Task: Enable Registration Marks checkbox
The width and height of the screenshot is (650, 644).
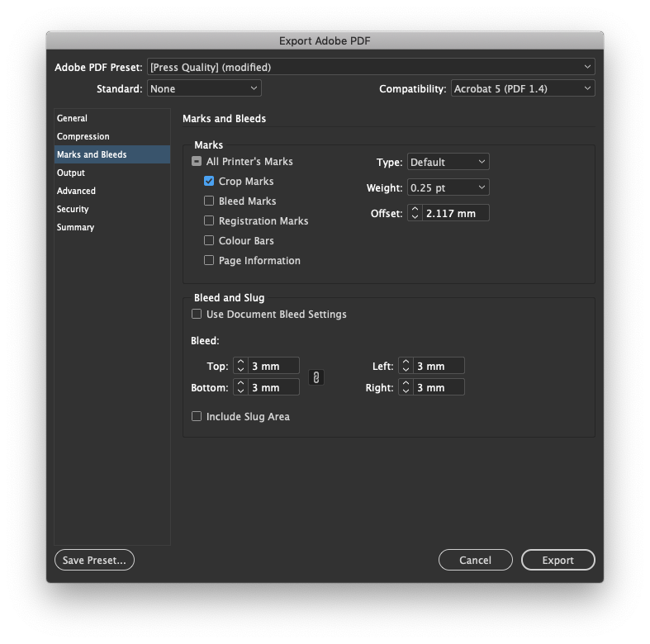Action: tap(209, 221)
